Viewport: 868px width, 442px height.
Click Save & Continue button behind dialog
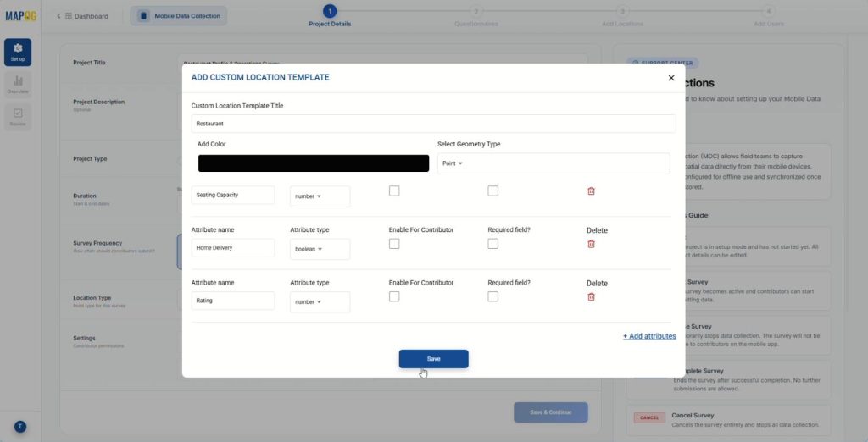point(551,412)
